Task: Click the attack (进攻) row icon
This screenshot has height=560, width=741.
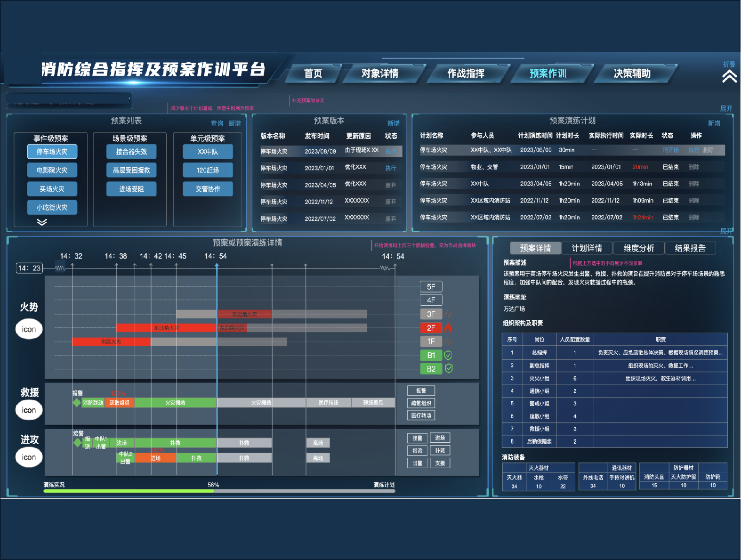Action: click(29, 457)
